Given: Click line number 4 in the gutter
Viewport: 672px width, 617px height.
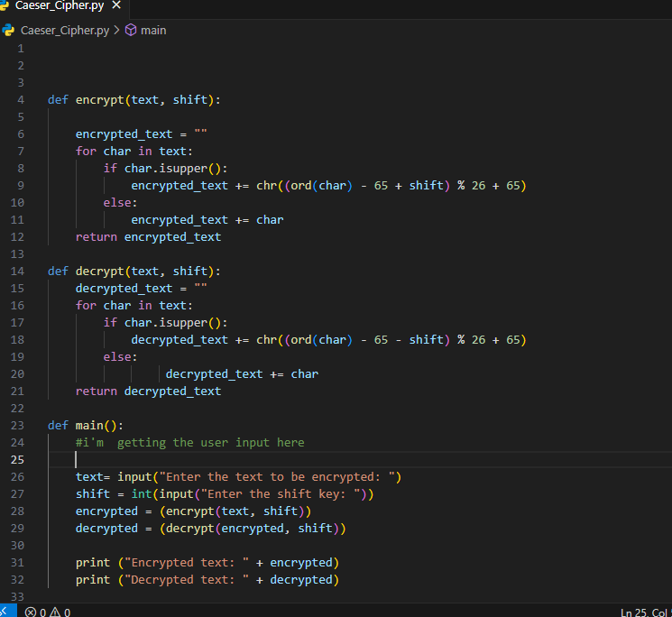Looking at the screenshot, I should (x=21, y=100).
